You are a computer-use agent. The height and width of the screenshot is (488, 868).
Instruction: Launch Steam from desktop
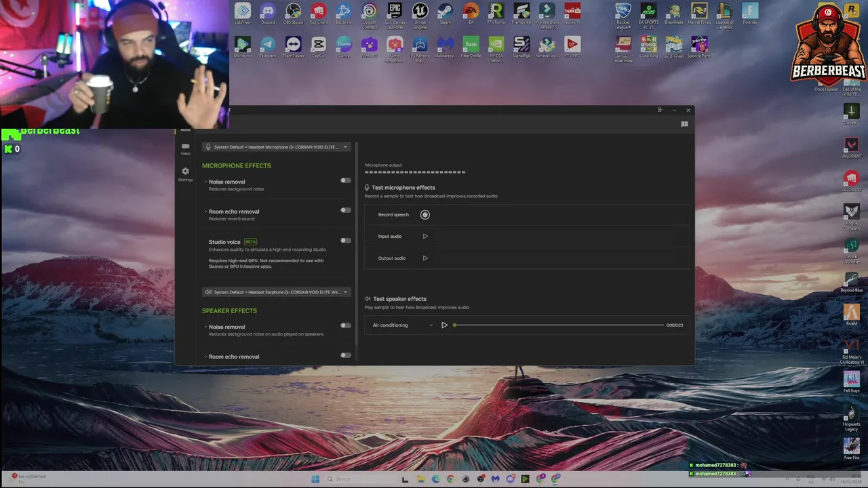[446, 14]
